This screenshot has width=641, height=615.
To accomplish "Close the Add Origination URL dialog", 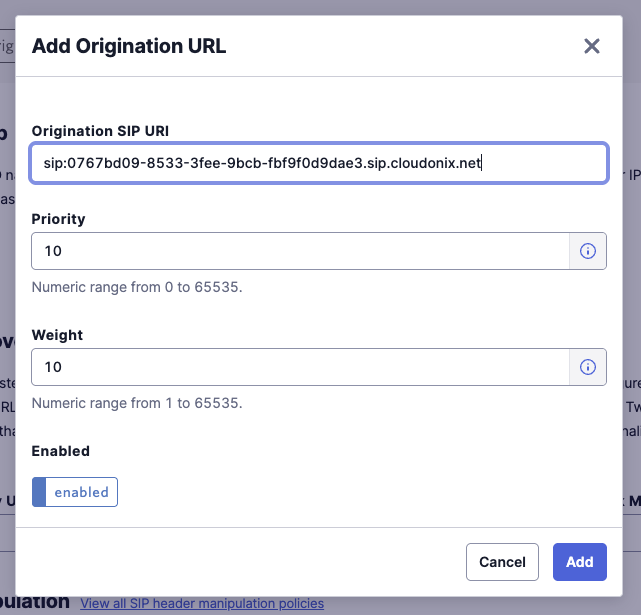I will (592, 46).
